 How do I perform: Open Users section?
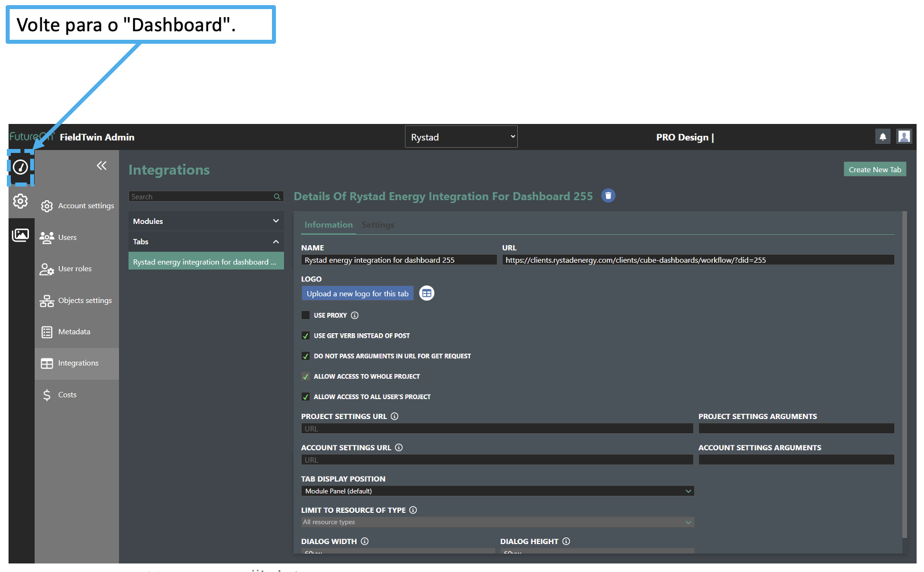coord(77,238)
